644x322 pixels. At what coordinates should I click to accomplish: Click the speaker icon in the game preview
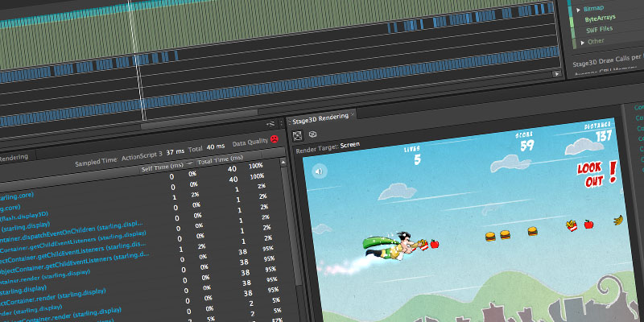point(319,171)
